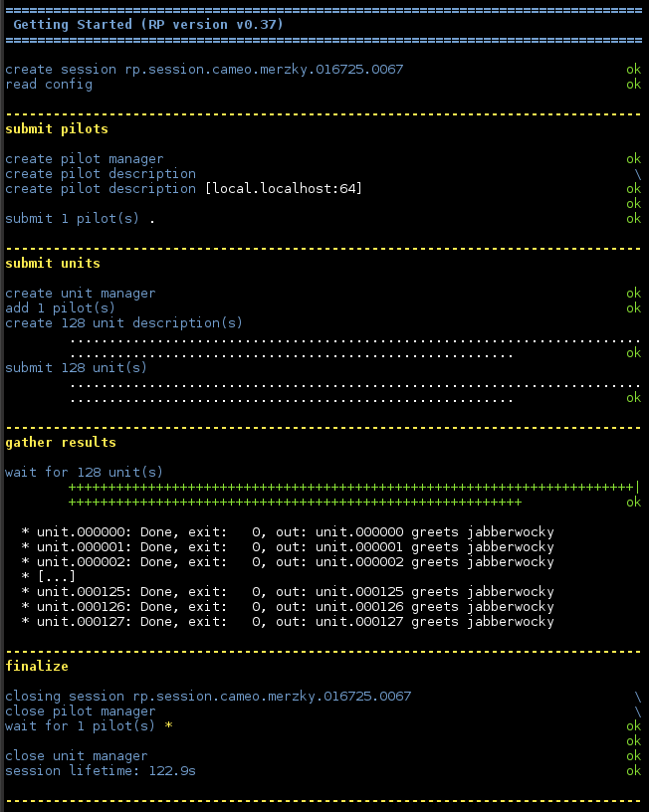Click the 'ok' status beside 'read config'

pyautogui.click(x=633, y=85)
